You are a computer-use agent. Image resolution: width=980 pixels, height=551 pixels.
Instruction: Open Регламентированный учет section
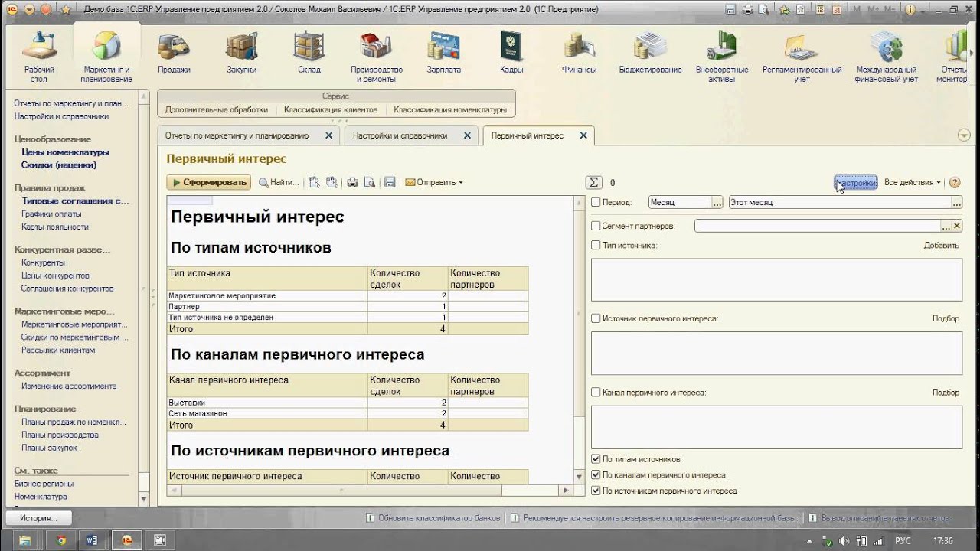(802, 57)
